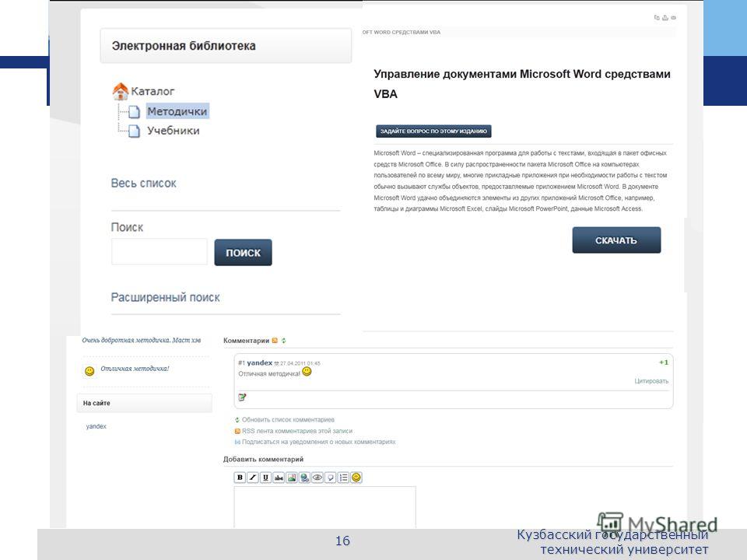This screenshot has width=747, height=560.
Task: Open the Расширенный поиск link
Action: tap(165, 298)
